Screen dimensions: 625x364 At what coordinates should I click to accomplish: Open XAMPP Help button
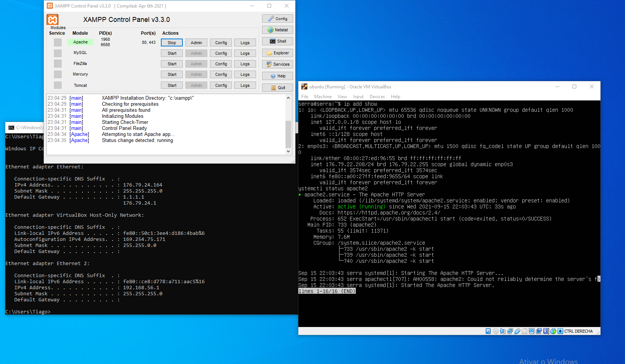pos(278,76)
